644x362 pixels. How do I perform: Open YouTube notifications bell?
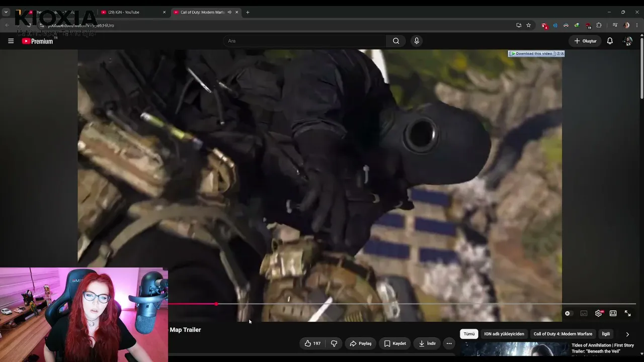click(x=610, y=41)
